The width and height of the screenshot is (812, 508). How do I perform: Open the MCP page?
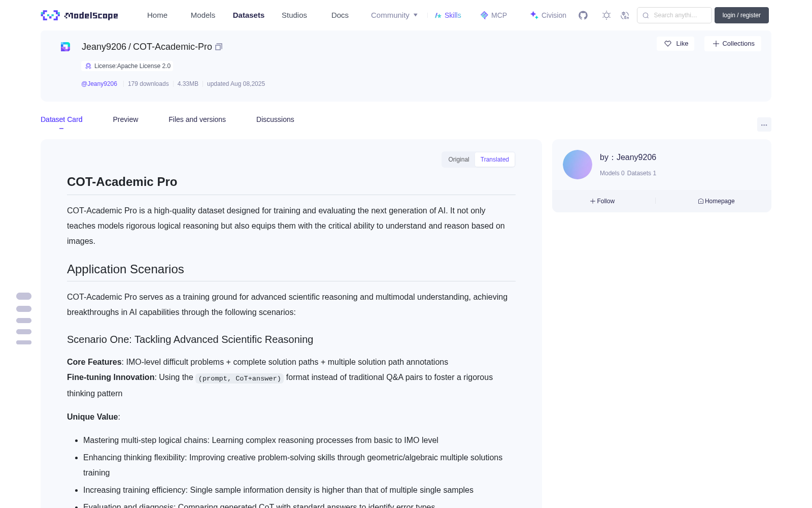[x=494, y=15]
